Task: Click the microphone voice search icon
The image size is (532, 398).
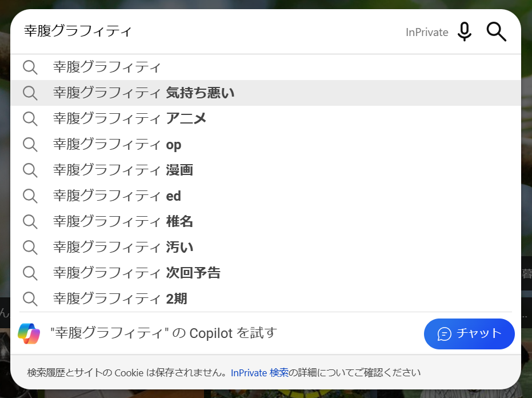Action: (x=464, y=32)
